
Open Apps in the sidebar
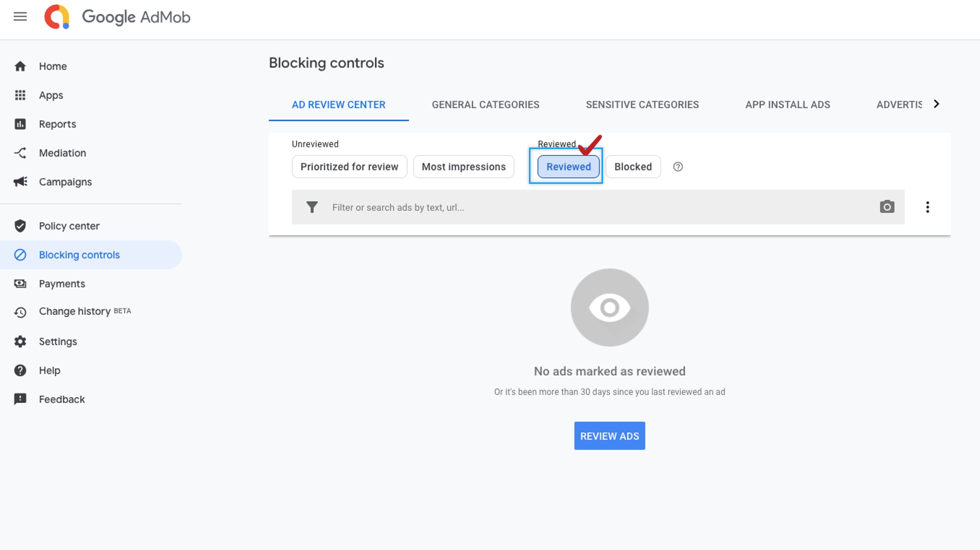tap(91, 95)
